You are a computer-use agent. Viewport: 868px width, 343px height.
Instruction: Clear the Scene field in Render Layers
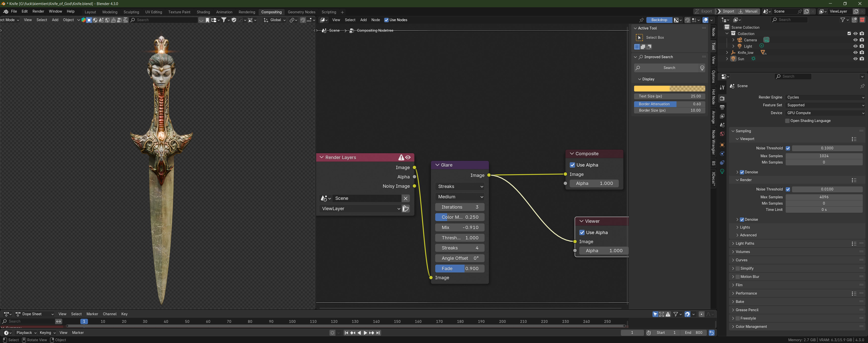pyautogui.click(x=406, y=198)
